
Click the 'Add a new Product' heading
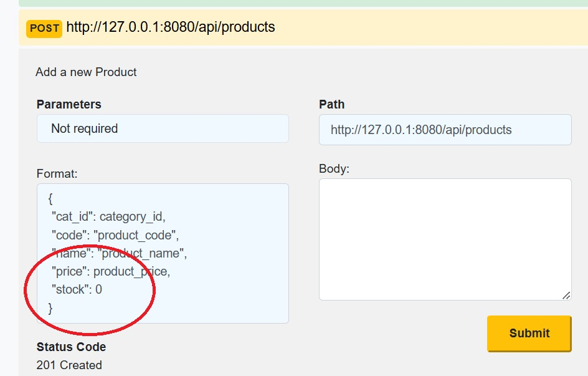[x=86, y=72]
